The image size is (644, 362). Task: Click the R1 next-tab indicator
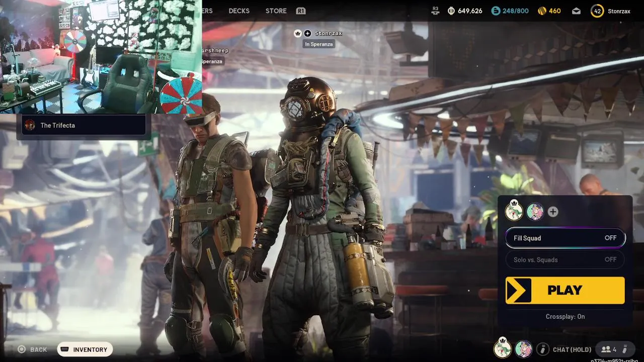click(x=301, y=11)
